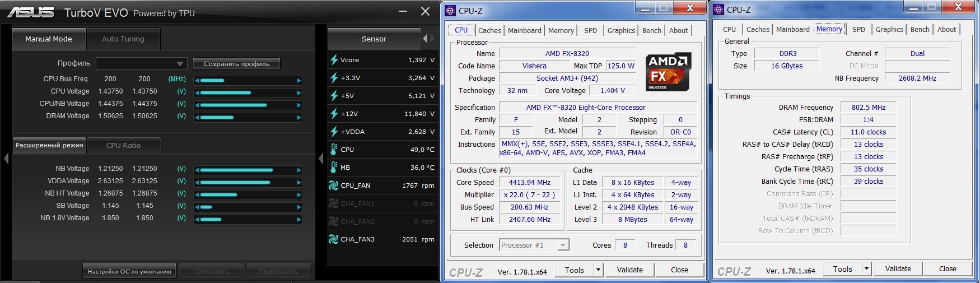Select the Расширенный режим tab

click(x=49, y=145)
